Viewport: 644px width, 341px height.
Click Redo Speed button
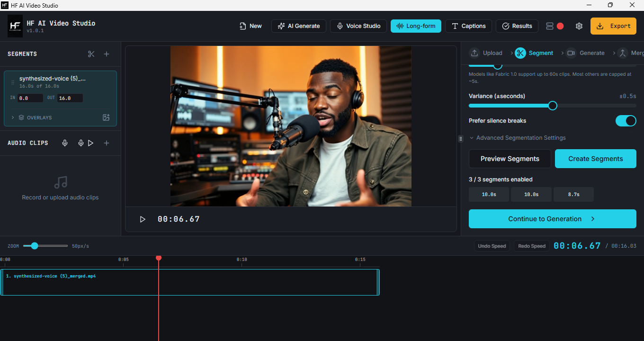tap(532, 246)
